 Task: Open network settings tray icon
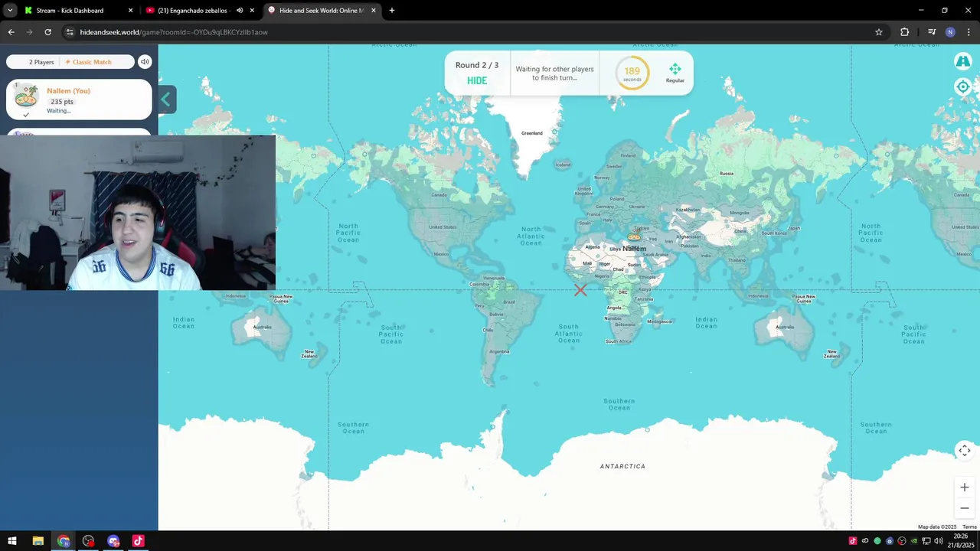926,541
